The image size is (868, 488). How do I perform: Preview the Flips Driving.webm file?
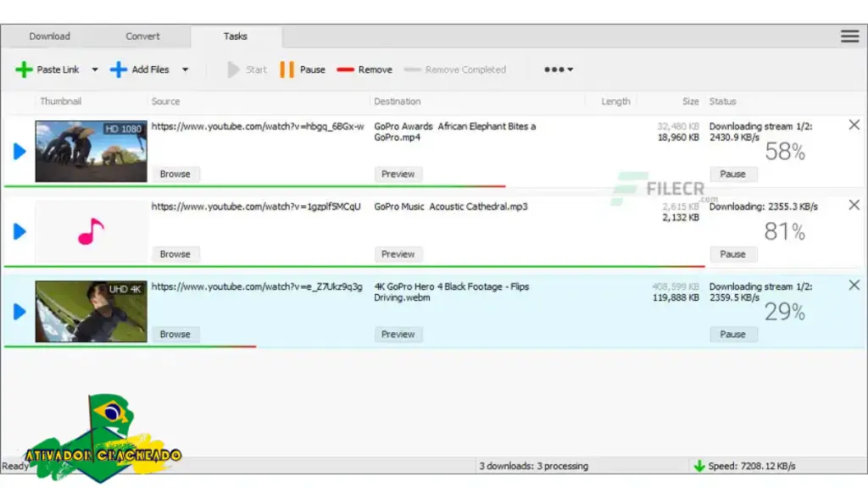tap(398, 335)
